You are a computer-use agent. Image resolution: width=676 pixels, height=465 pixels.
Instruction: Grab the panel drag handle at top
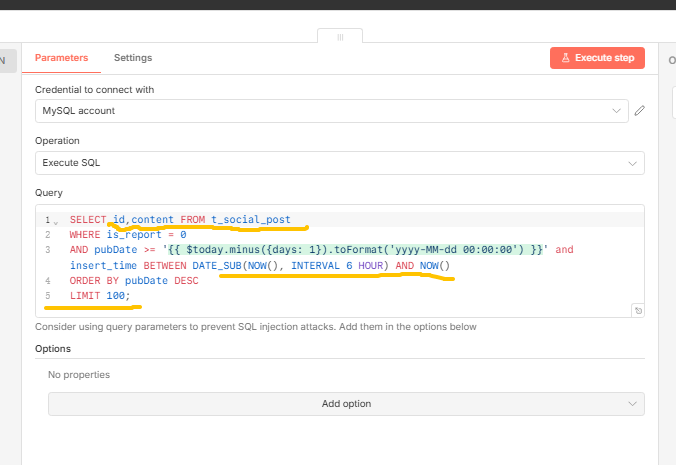(x=339, y=37)
